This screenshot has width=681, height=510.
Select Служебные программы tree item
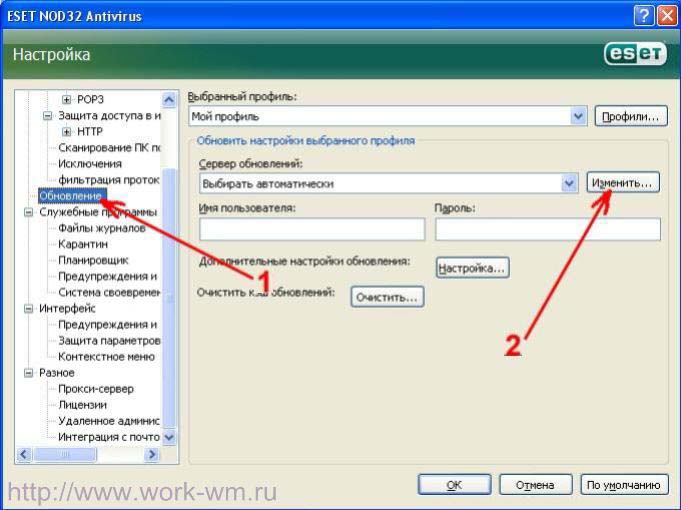click(98, 212)
